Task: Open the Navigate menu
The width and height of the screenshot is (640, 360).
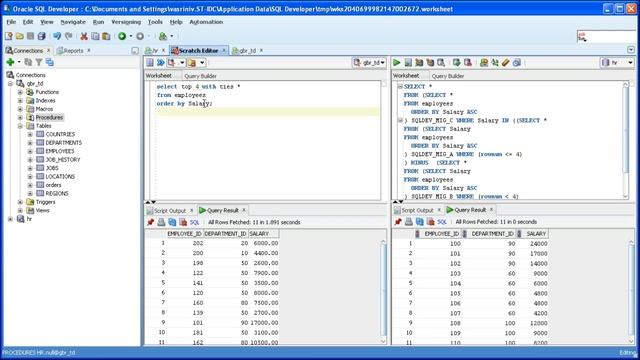Action: tap(73, 22)
